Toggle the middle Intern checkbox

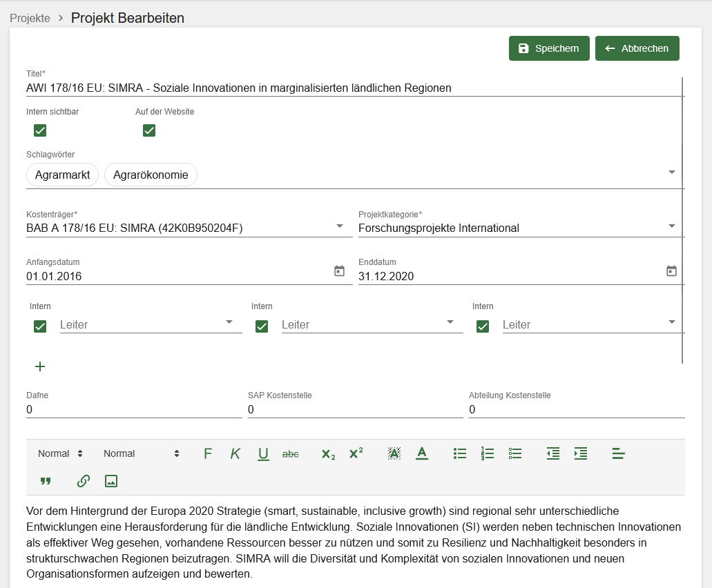[x=262, y=326]
